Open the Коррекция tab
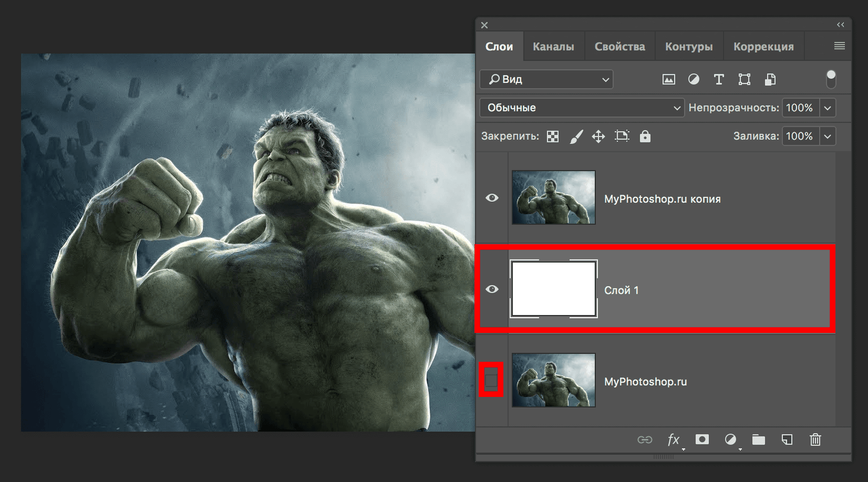 pos(763,47)
